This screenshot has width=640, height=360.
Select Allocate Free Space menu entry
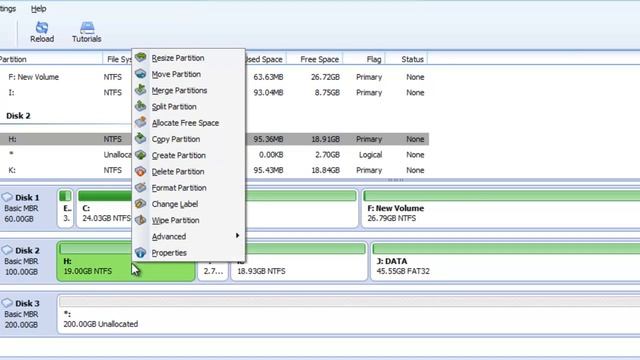click(185, 123)
